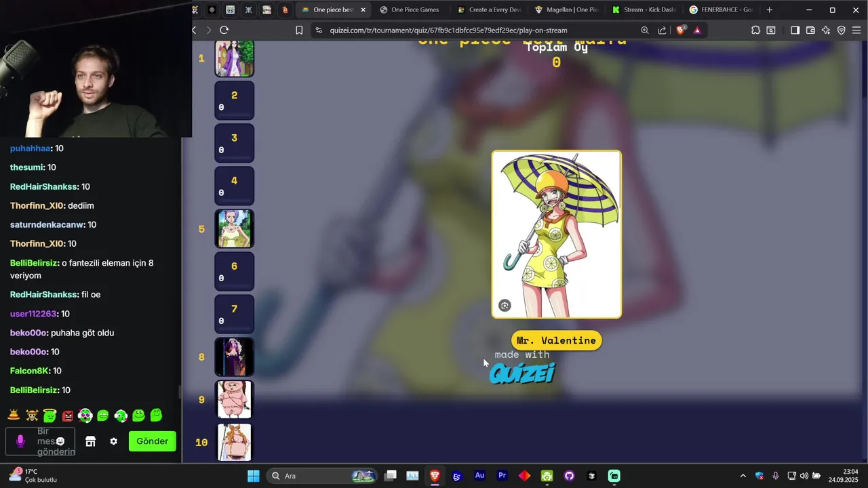Click the purple microphone icon in chat

pyautogui.click(x=20, y=441)
